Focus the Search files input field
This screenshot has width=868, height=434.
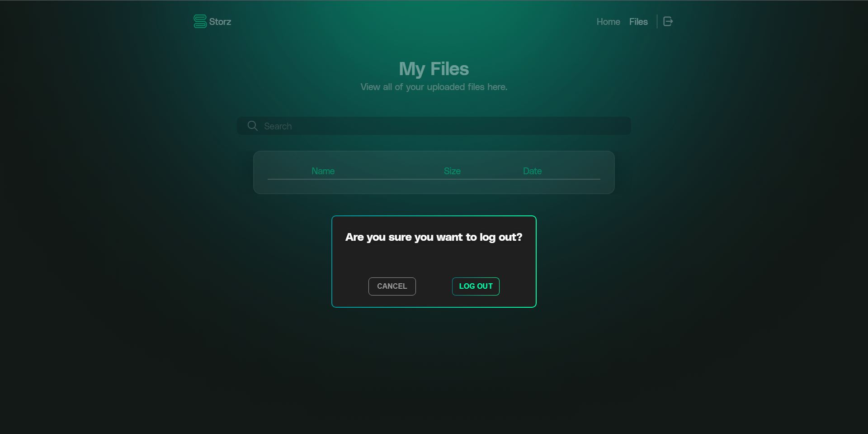click(434, 126)
